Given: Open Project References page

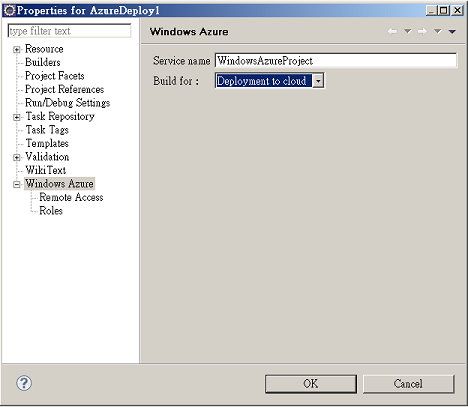Looking at the screenshot, I should [x=64, y=89].
